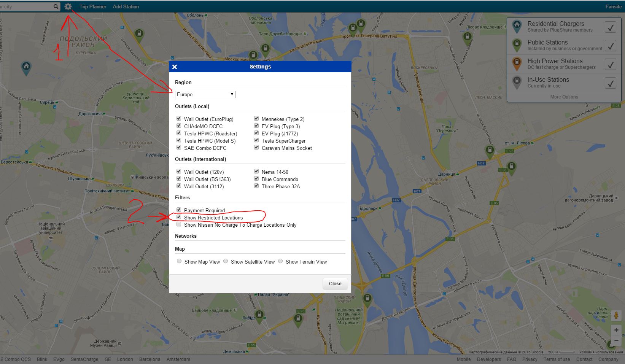Click the Street View pegman icon
The width and height of the screenshot is (625, 364).
pos(616,316)
